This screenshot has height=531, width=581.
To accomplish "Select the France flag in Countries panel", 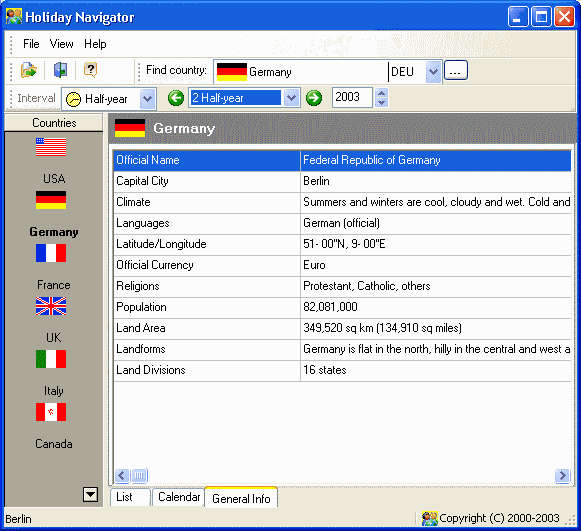I will 51,253.
